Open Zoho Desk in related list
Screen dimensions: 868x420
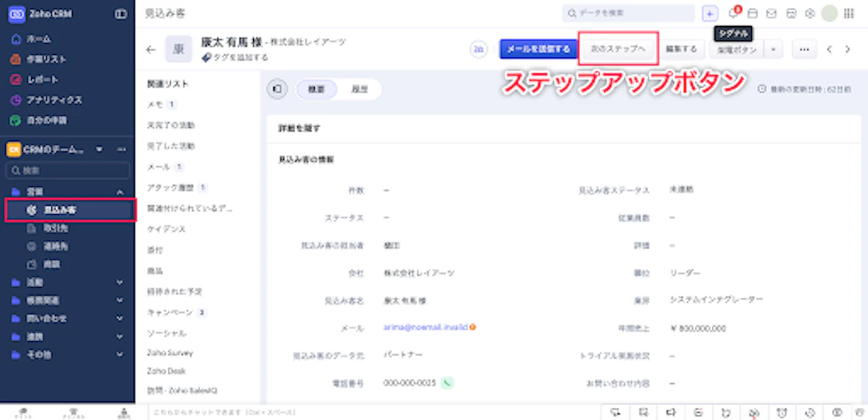coord(166,371)
